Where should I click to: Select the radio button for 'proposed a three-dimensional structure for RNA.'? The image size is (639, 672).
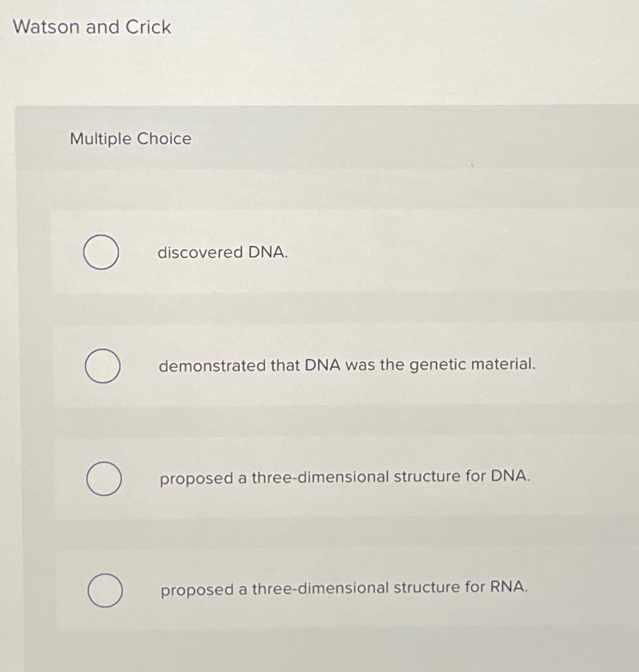(105, 589)
